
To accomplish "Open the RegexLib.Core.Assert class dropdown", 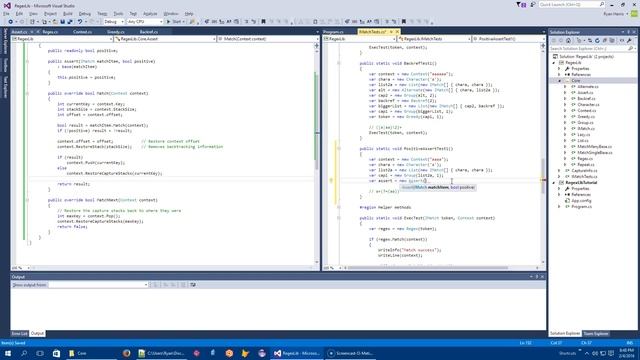I will coord(165,39).
